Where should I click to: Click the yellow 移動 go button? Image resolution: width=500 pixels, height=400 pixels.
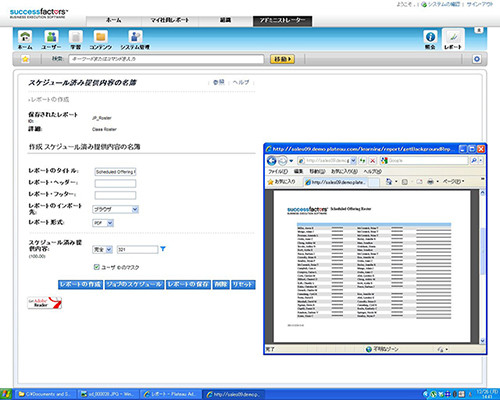pos(282,59)
